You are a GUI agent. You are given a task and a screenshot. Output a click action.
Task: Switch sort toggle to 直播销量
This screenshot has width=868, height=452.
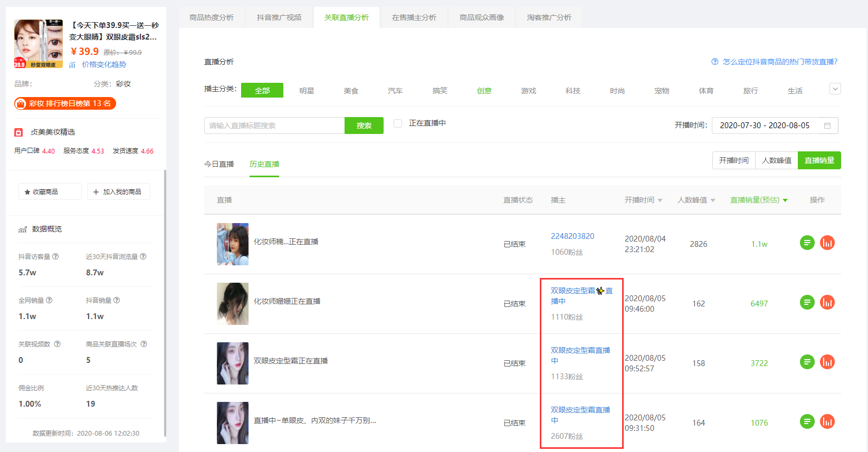click(819, 160)
